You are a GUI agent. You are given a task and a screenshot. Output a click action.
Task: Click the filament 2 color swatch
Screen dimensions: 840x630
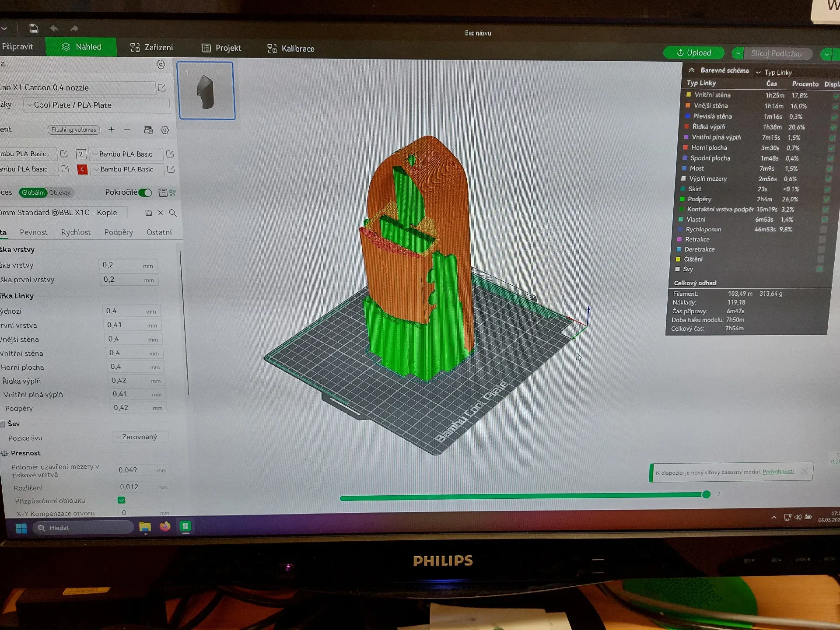click(81, 154)
